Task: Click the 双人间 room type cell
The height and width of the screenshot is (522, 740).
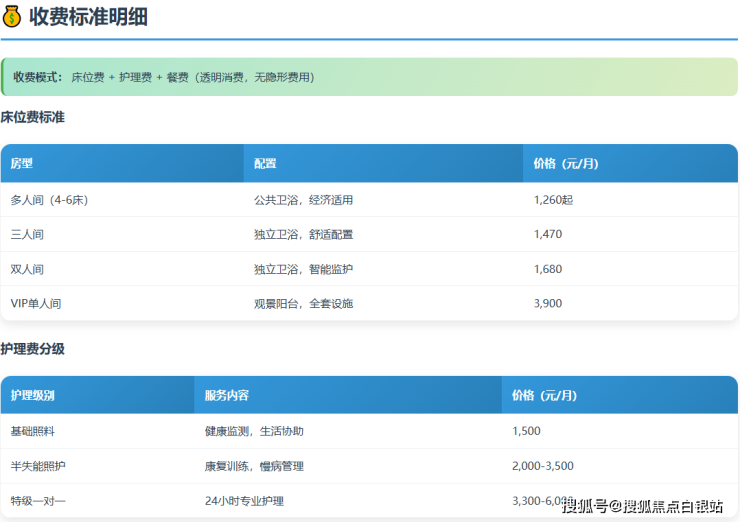Action: tap(27, 269)
